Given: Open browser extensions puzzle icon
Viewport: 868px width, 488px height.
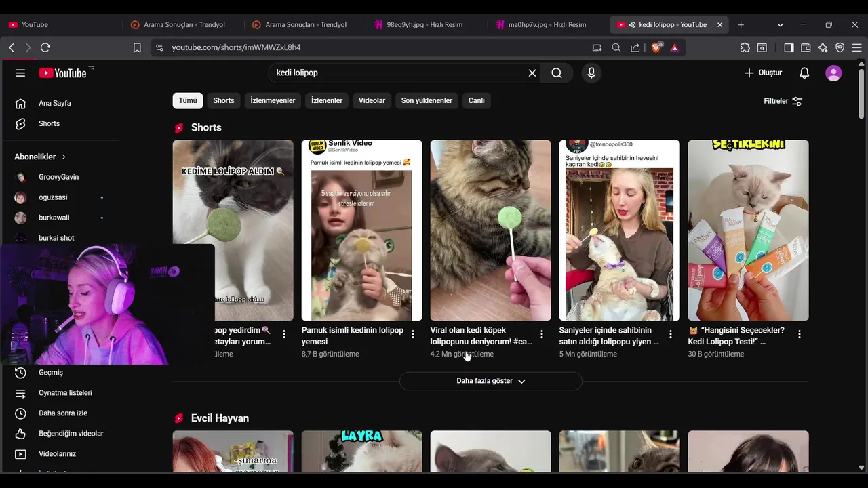Looking at the screenshot, I should pos(745,47).
